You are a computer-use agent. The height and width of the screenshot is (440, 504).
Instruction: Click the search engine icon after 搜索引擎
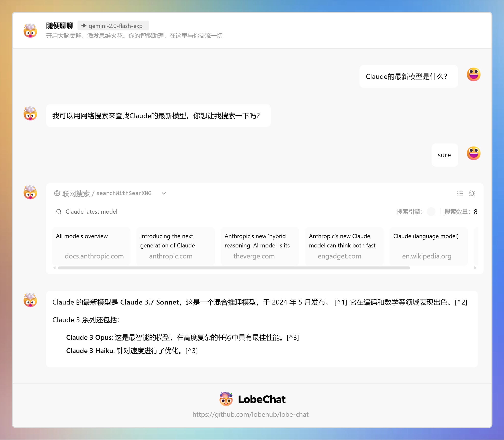431,211
